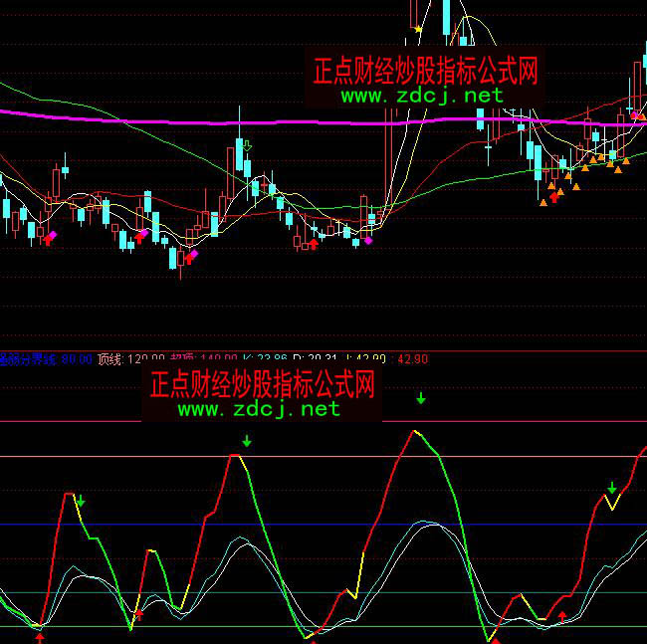Image resolution: width=647 pixels, height=644 pixels.
Task: Click the red up arrow beside the orange triangles
Action: click(553, 196)
